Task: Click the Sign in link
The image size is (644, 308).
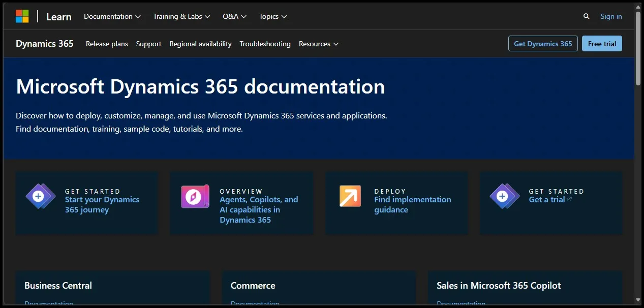Action: [611, 16]
